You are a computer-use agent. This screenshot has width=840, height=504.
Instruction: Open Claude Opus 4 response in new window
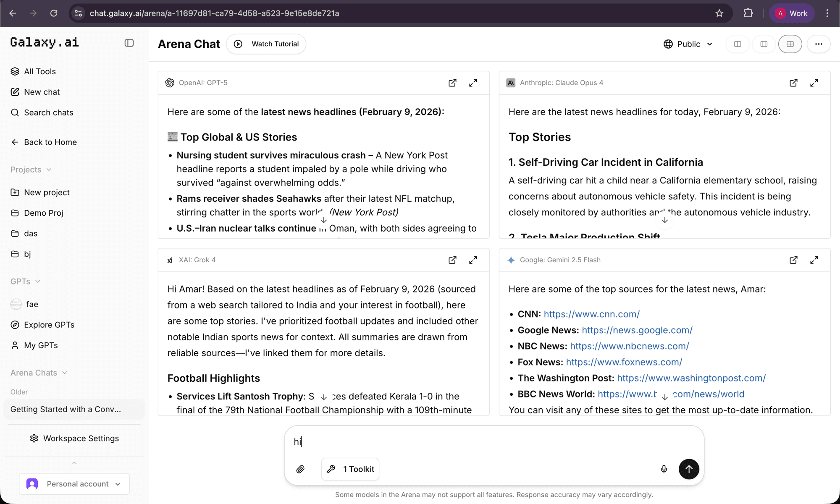tap(793, 83)
